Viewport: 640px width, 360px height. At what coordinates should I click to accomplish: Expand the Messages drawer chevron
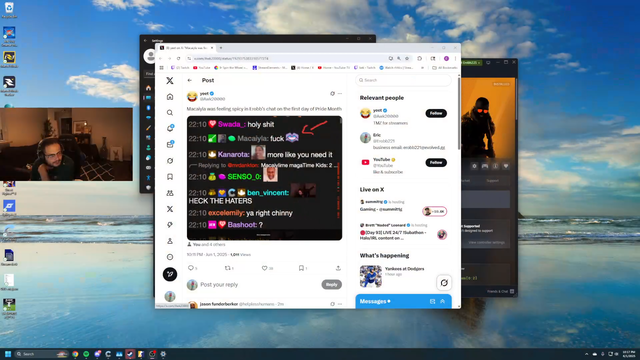(442, 301)
